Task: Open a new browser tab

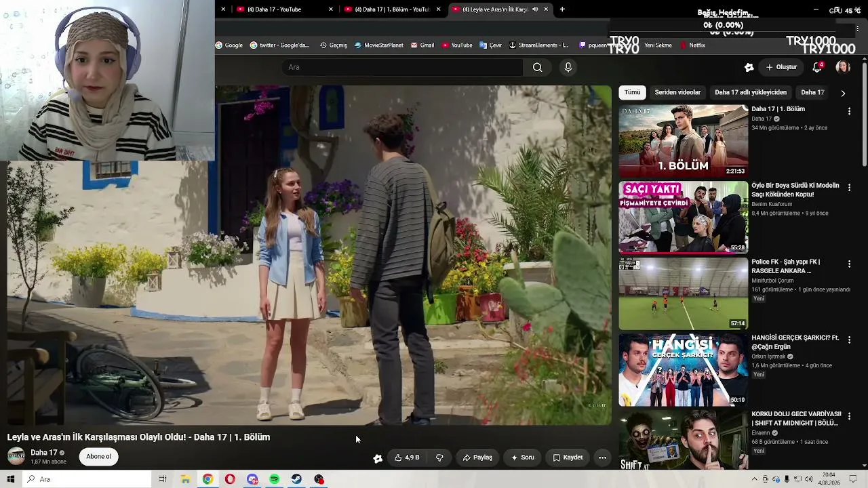Action: pos(562,9)
